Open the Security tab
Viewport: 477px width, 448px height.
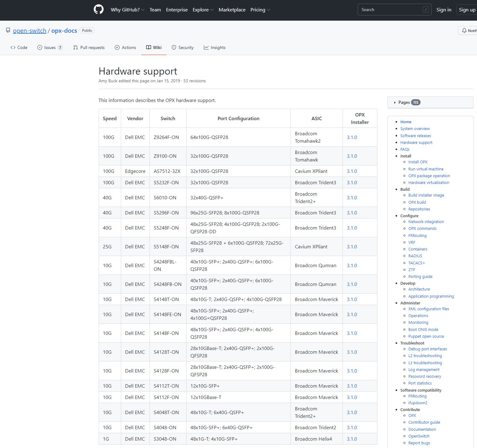click(x=183, y=47)
